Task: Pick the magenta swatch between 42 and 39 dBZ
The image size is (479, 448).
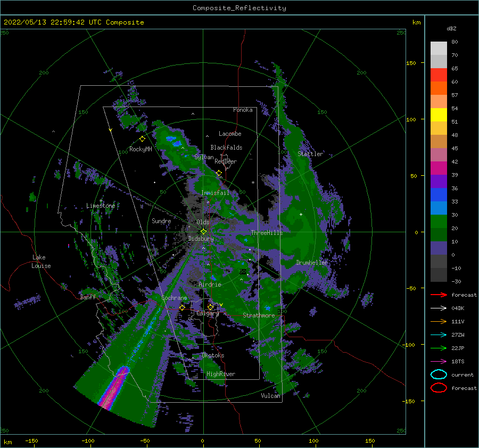Action: (x=439, y=168)
